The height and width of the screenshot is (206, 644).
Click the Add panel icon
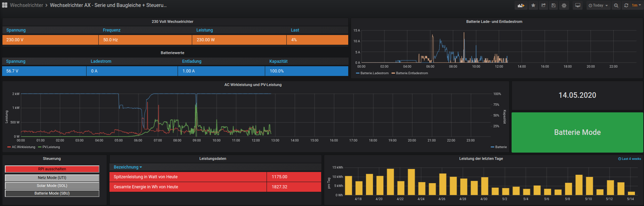(521, 6)
